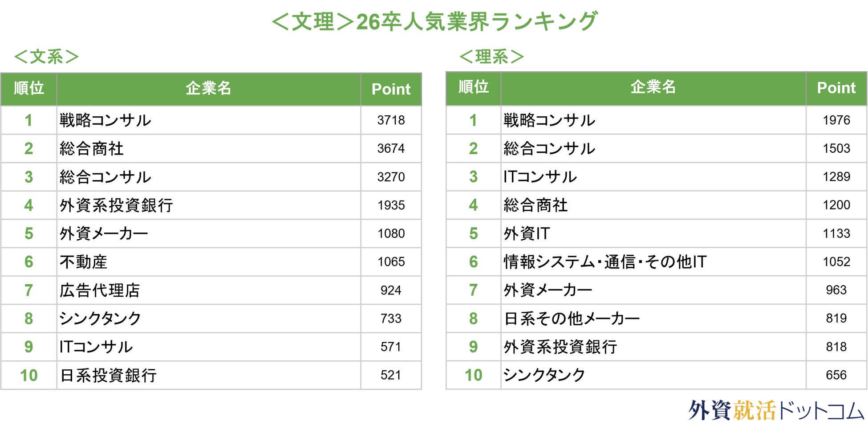This screenshot has height=425, width=868.
Task: Click the 順位 header in 理系 table
Action: (473, 87)
